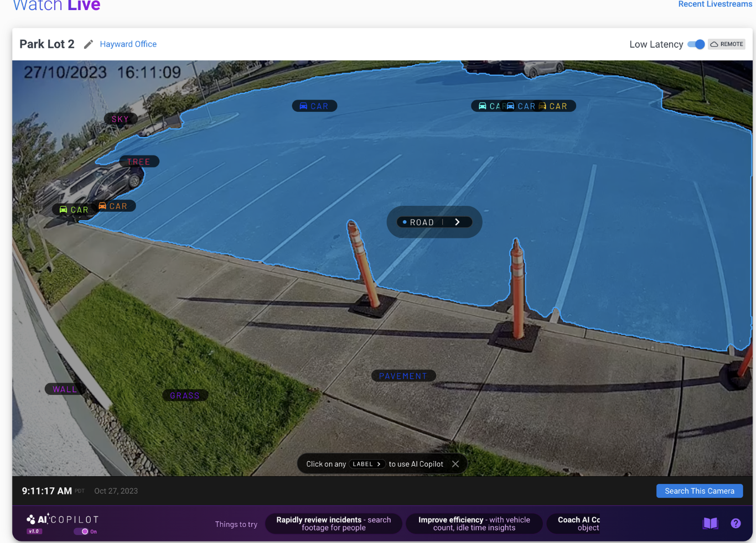The height and width of the screenshot is (543, 756).
Task: Expand the ROAD label chevron
Action: click(x=457, y=222)
